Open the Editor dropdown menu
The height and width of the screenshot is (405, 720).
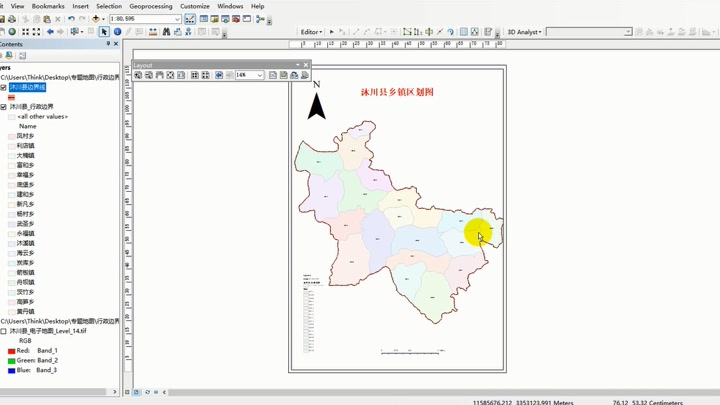pyautogui.click(x=311, y=32)
